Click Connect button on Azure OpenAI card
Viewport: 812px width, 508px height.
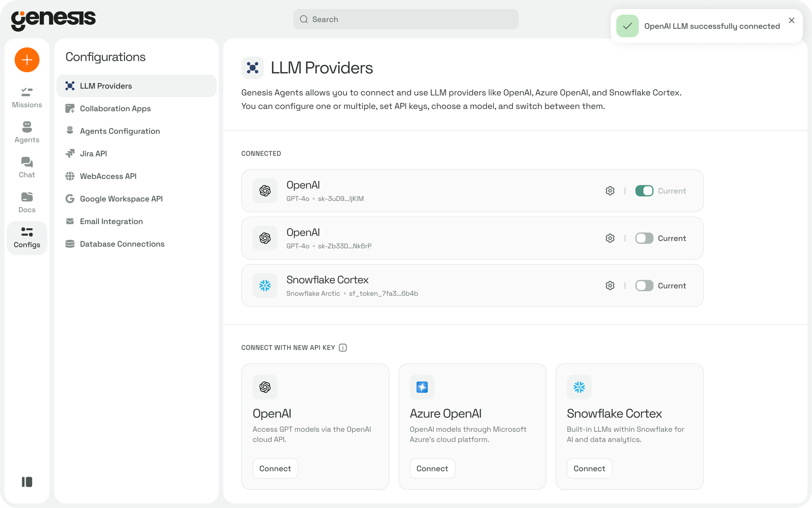(x=432, y=468)
